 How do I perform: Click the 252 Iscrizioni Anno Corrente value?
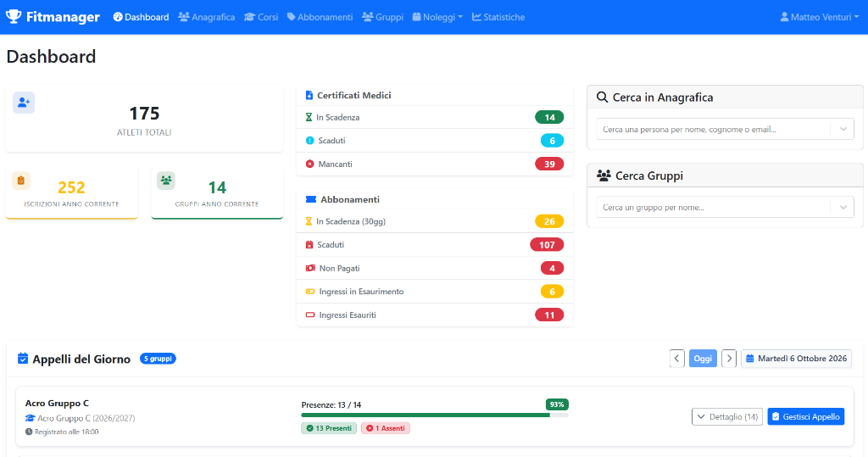(71, 187)
